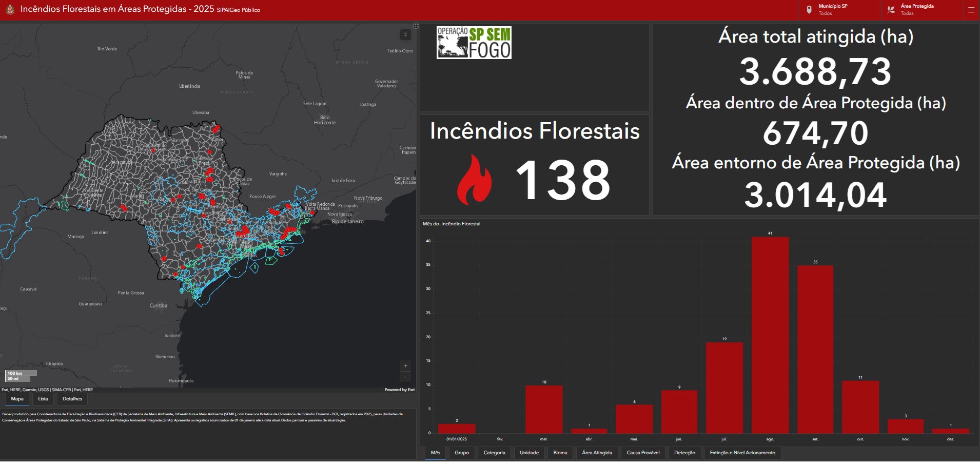
Task: Click the 01/01/2025 axis label
Action: 457,439
